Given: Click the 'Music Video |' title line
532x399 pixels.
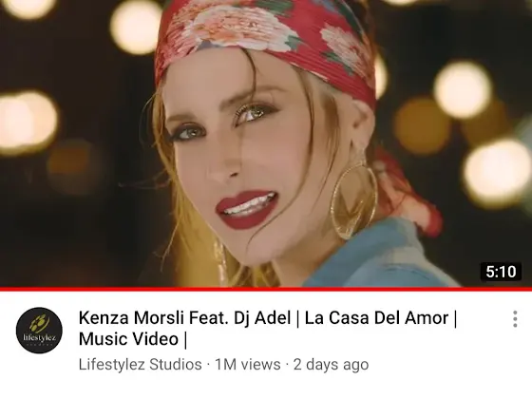Looking at the screenshot, I should tap(133, 338).
